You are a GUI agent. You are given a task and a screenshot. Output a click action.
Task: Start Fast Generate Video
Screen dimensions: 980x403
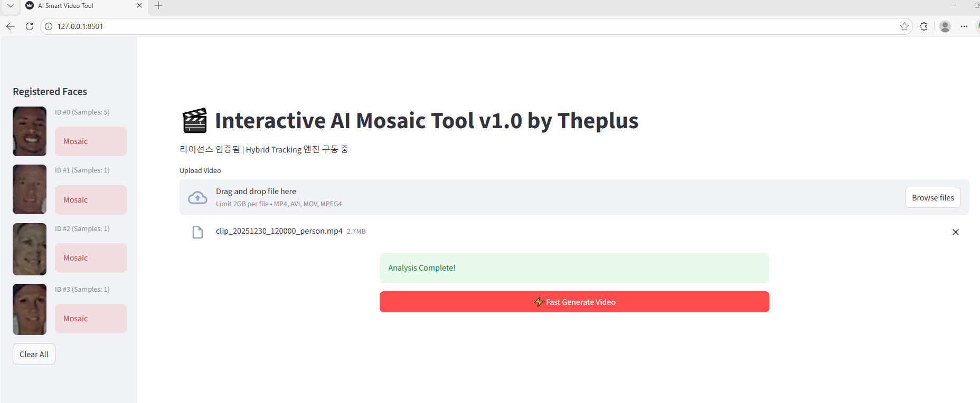pos(574,302)
